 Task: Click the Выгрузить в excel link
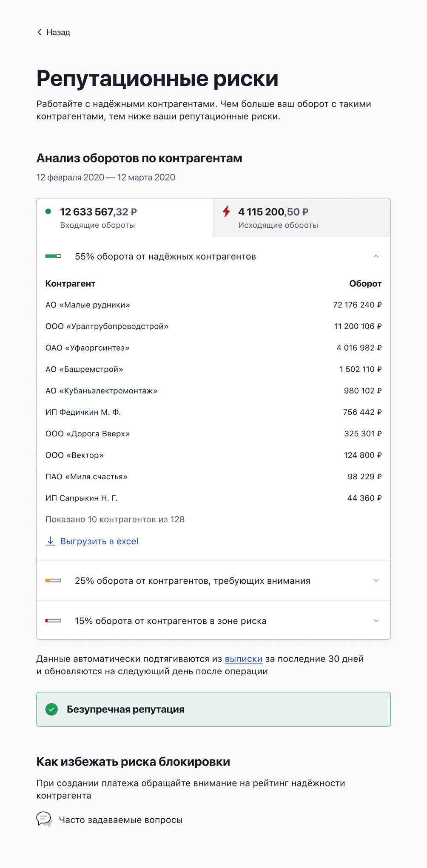pyautogui.click(x=100, y=541)
